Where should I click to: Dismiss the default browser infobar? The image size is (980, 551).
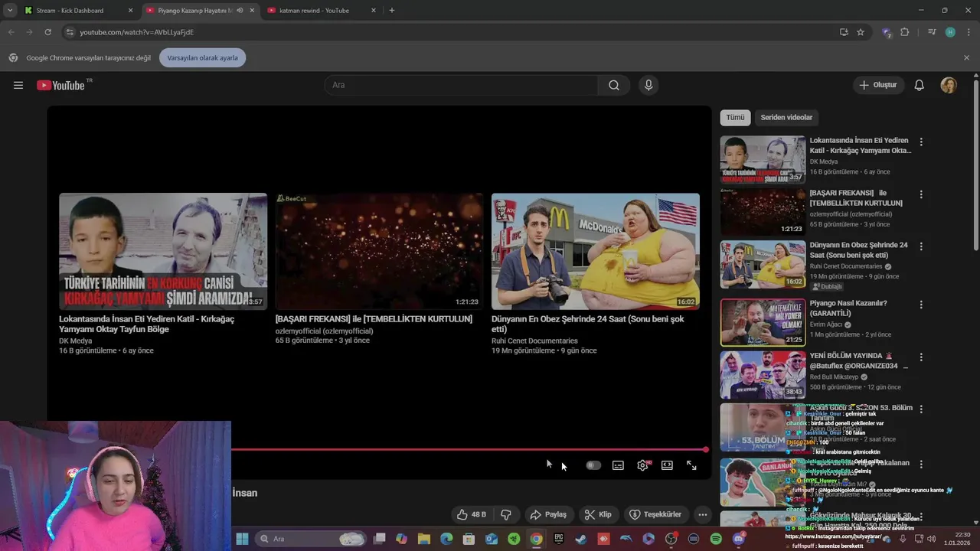[x=966, y=57]
